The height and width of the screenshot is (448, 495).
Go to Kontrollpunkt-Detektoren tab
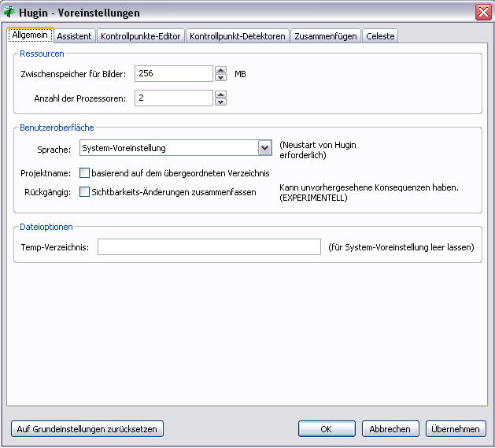point(237,36)
